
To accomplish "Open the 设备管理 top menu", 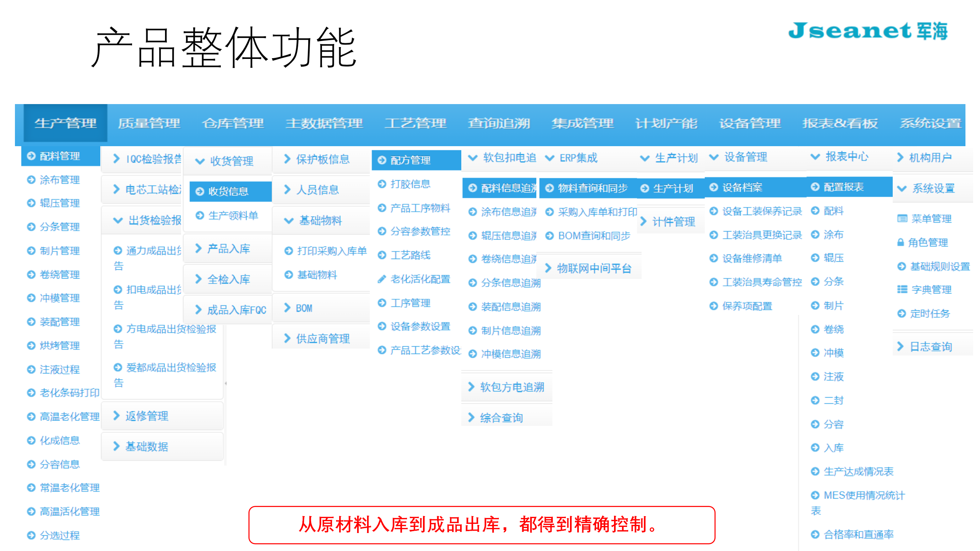I will (x=750, y=123).
